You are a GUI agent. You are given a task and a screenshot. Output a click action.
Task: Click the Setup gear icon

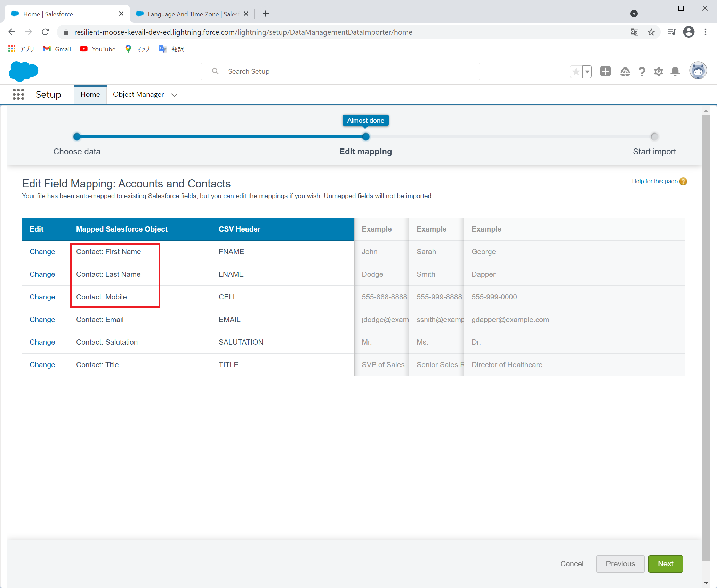click(658, 72)
